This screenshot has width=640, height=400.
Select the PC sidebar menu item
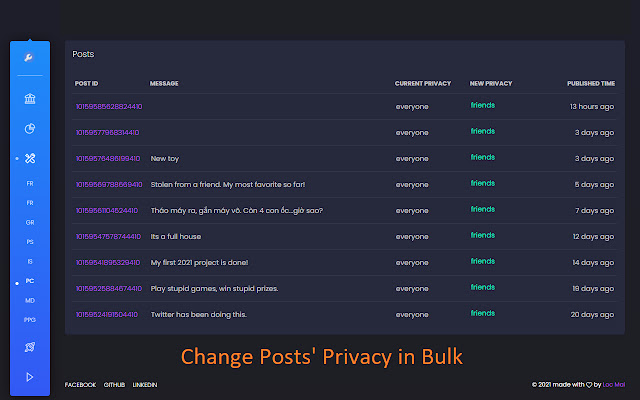pos(30,281)
